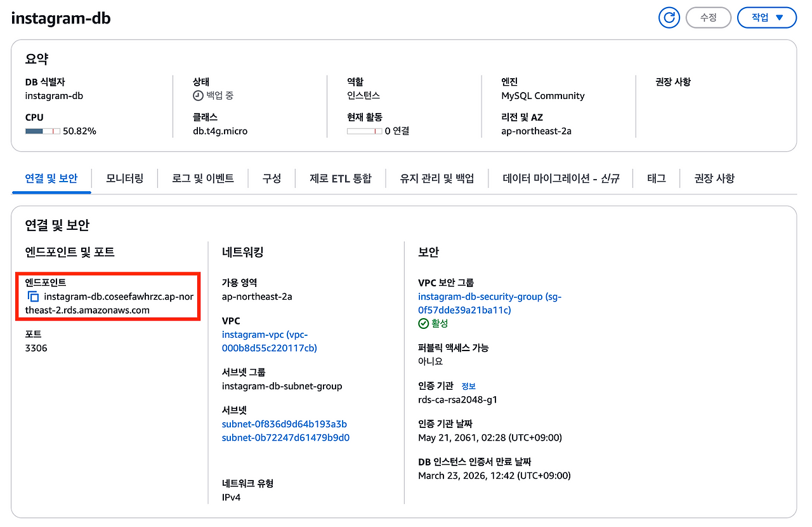The image size is (812, 527).
Task: Click the CPU usage bar
Action: click(x=43, y=131)
